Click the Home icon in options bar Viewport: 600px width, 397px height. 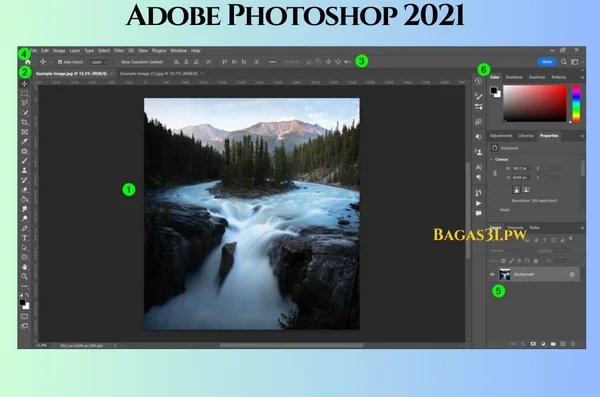click(28, 62)
